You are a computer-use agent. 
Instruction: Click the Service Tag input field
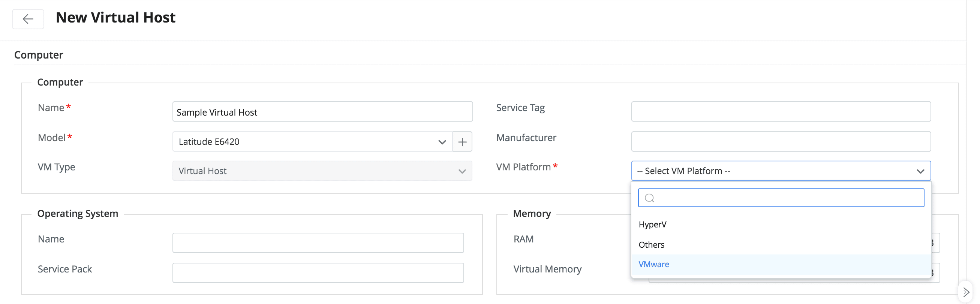(x=781, y=111)
